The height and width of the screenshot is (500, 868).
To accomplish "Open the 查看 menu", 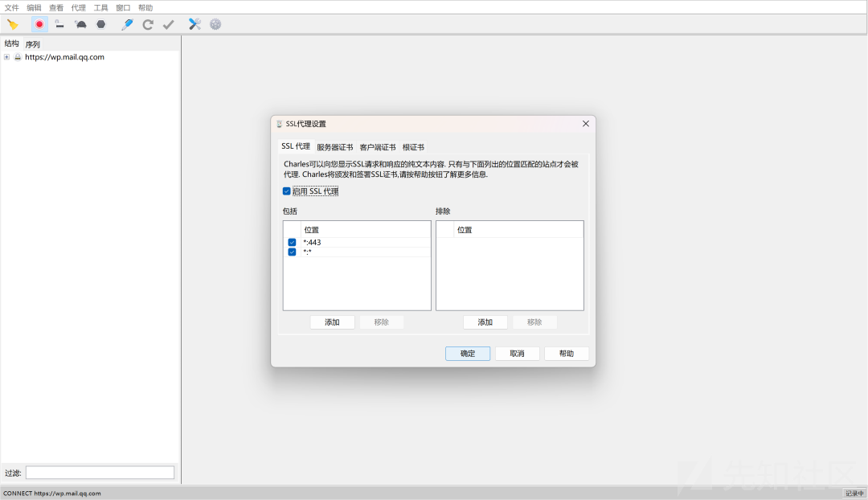I will 56,8.
